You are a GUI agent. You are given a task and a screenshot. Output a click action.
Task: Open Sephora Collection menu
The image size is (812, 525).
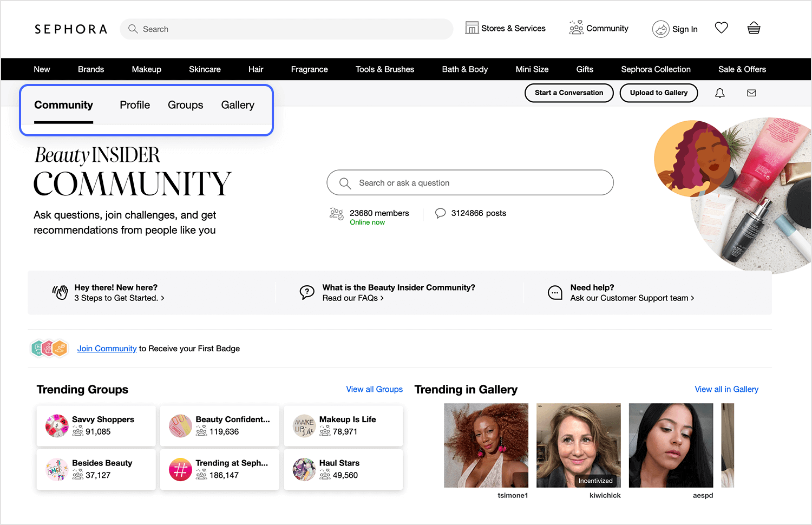click(x=656, y=69)
